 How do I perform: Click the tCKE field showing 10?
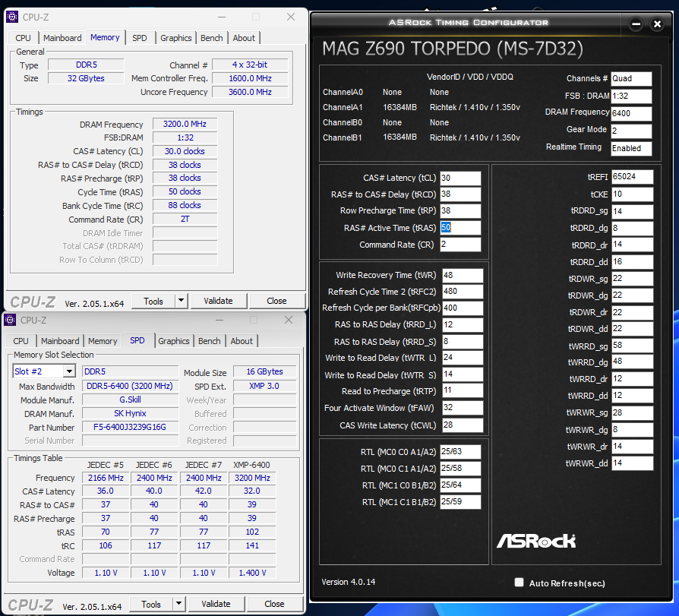[632, 194]
